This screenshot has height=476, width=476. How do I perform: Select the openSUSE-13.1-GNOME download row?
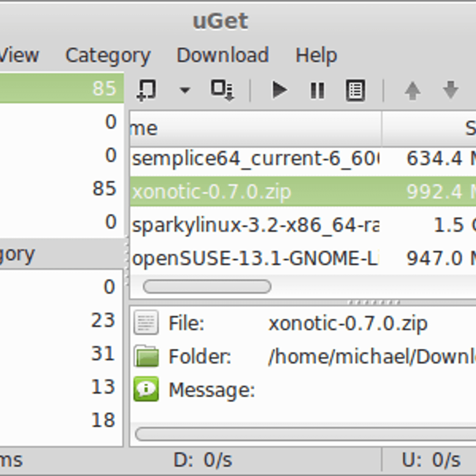(303, 258)
